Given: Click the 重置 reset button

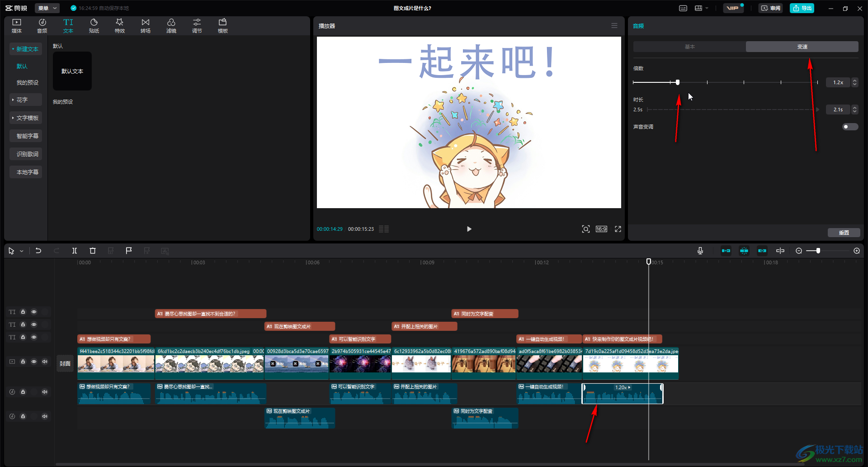Looking at the screenshot, I should tap(844, 233).
